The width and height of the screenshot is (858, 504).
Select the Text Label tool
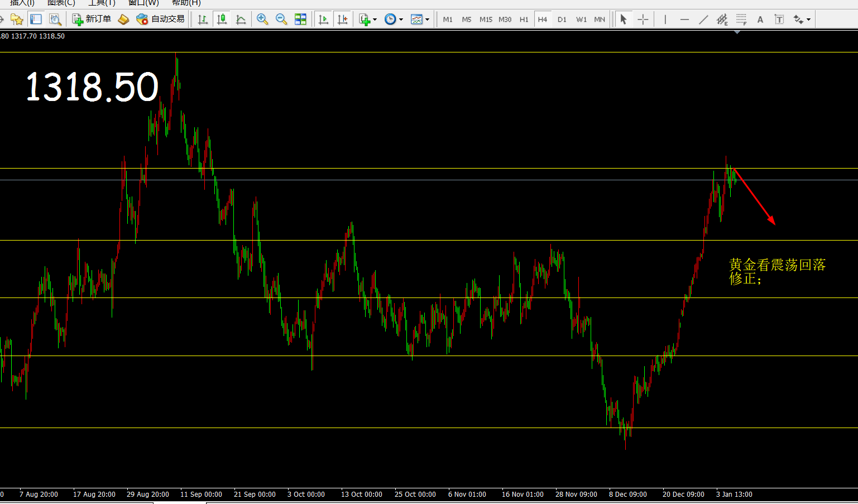tap(779, 20)
